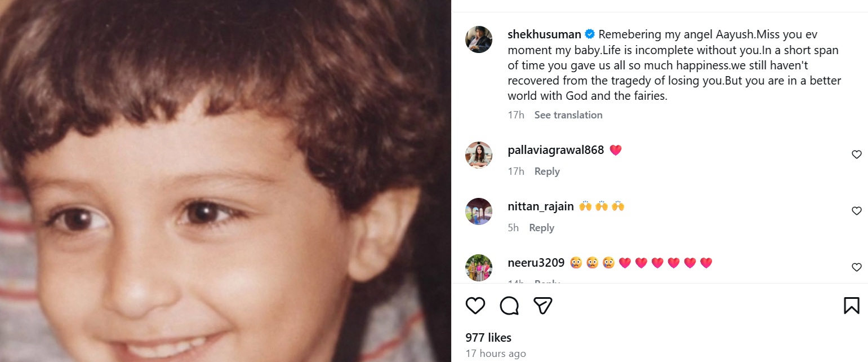Screen dimensions: 868x362
Task: Like nittan_rajain's comment
Action: click(x=856, y=211)
